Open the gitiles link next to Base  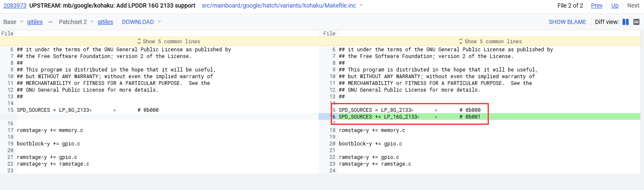pos(35,22)
